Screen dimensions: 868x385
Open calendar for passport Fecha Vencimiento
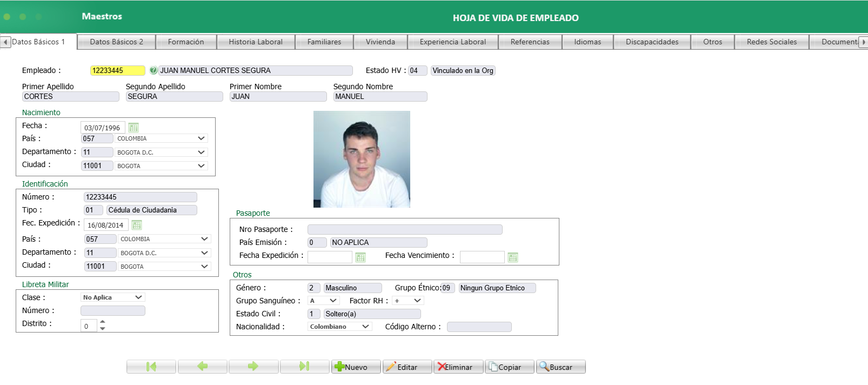pos(513,257)
